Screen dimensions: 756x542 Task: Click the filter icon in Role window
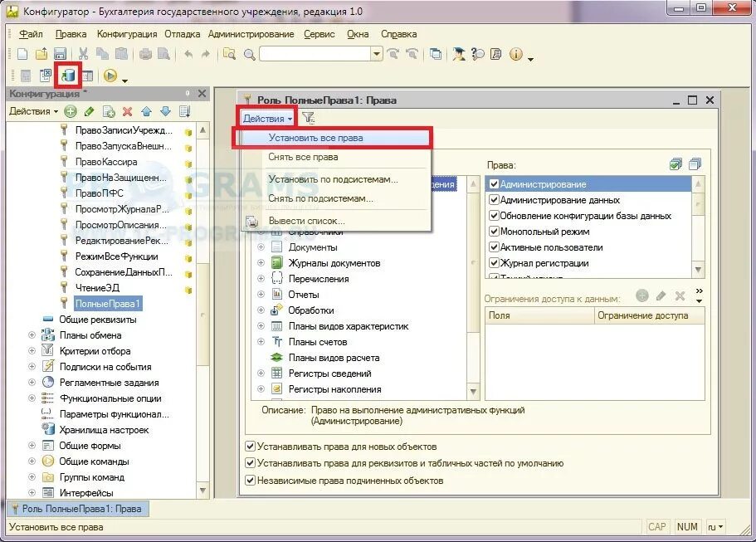pyautogui.click(x=308, y=118)
